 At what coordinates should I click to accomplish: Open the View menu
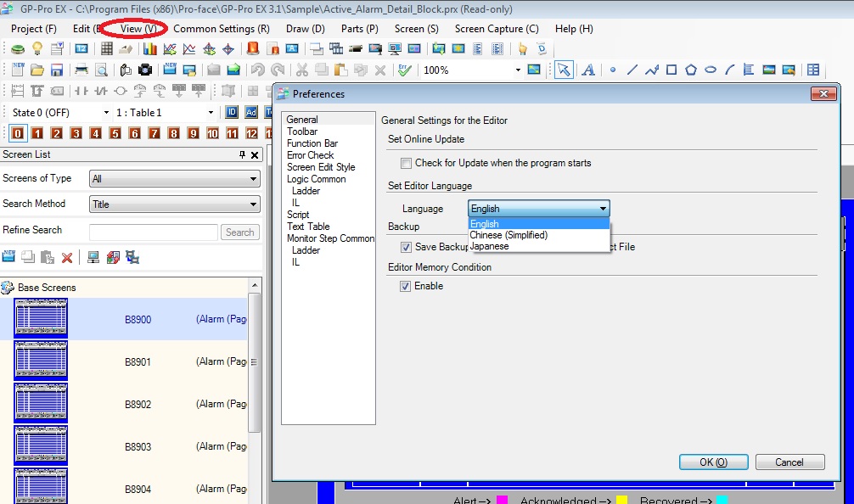pos(138,28)
